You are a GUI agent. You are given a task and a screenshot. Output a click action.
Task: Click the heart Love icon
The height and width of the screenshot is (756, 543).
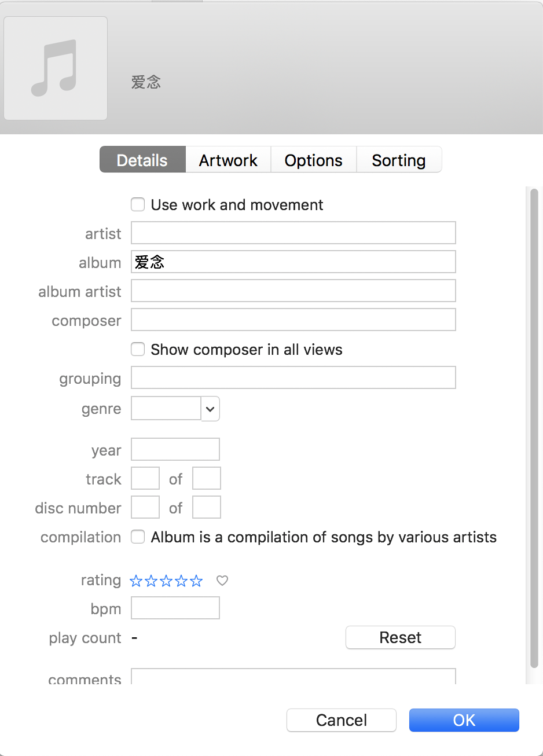click(x=222, y=581)
